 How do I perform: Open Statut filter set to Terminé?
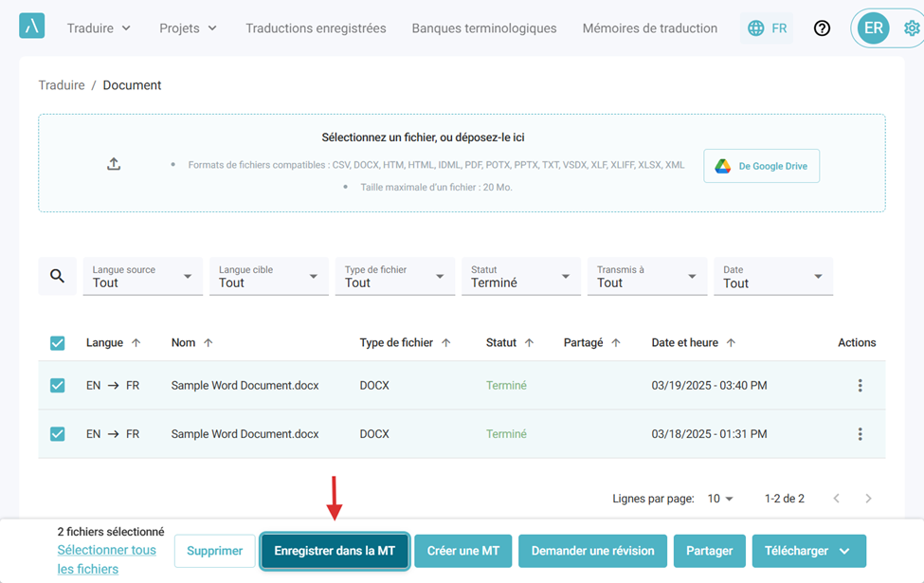pos(521,276)
